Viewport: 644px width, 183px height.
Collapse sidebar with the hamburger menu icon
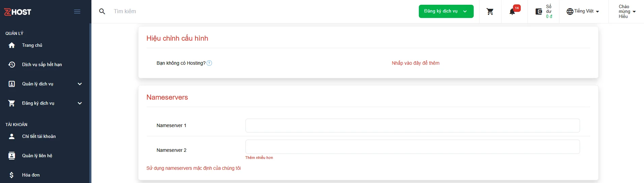[77, 12]
